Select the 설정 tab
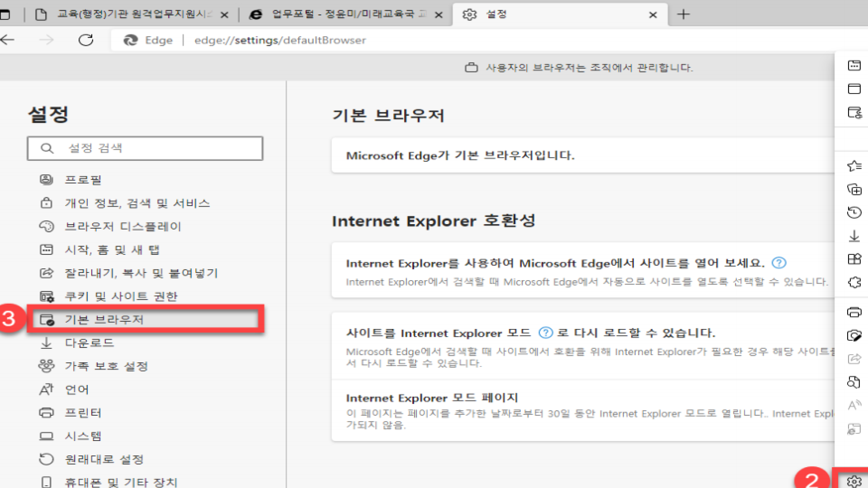The height and width of the screenshot is (488, 868). tap(560, 14)
